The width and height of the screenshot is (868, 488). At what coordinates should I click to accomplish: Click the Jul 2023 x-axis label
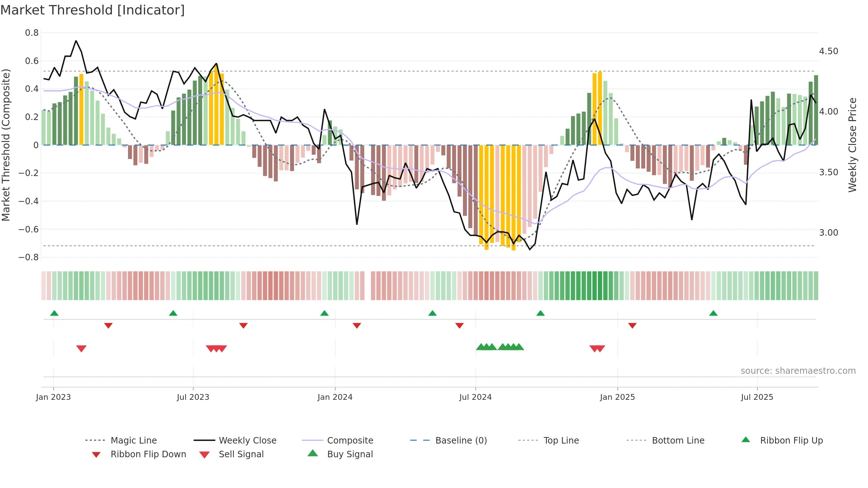tap(193, 397)
